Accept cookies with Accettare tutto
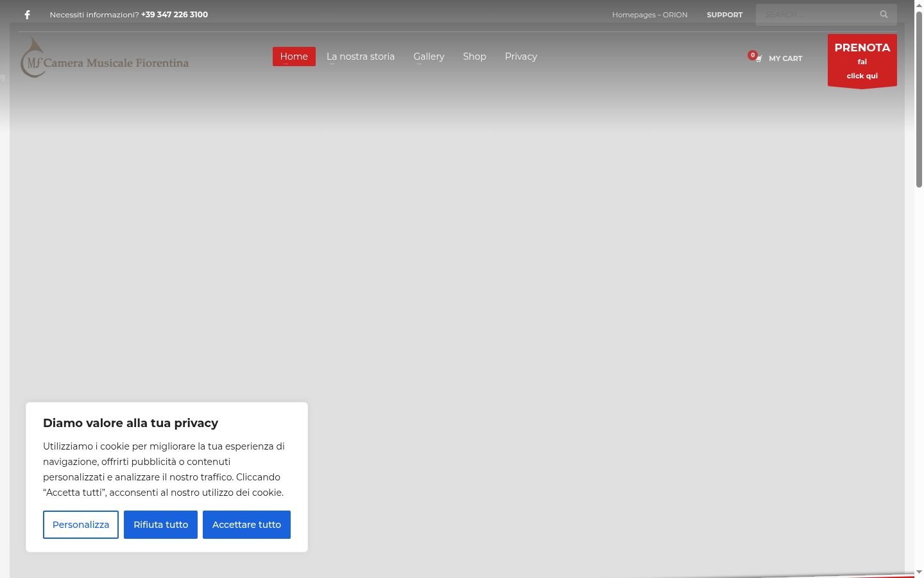 [x=246, y=525]
